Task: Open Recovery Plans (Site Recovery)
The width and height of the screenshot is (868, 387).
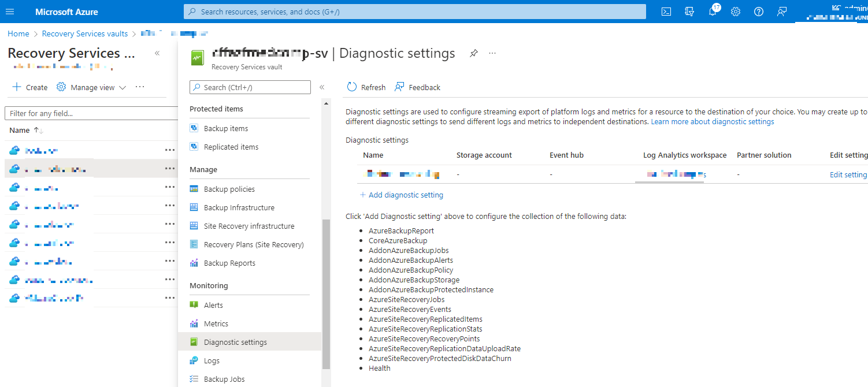Action: pos(254,244)
